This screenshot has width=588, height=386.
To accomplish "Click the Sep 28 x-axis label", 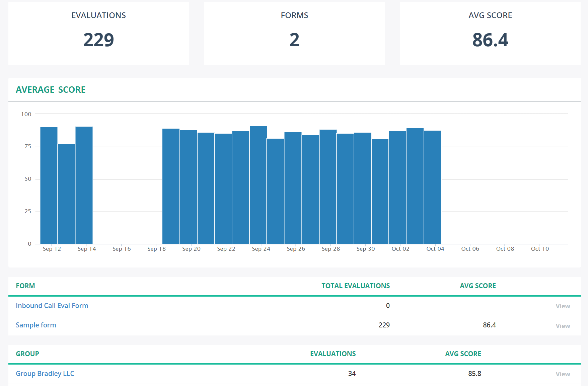I will (x=331, y=249).
